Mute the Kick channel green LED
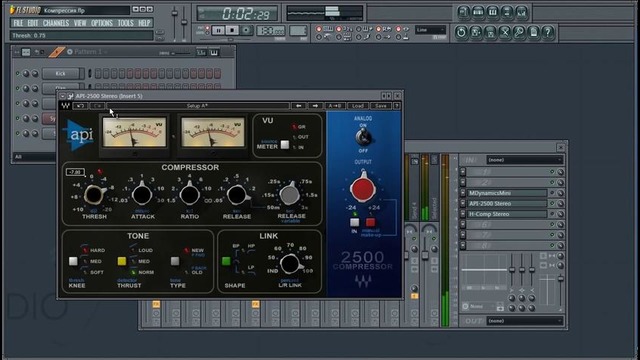640x360 pixels. click(x=18, y=73)
